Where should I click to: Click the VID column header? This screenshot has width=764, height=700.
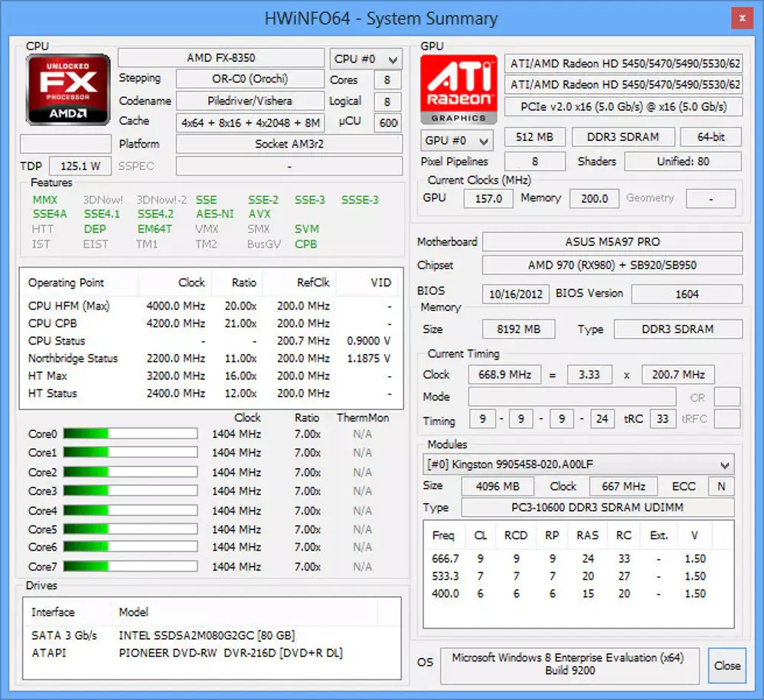coord(367,283)
